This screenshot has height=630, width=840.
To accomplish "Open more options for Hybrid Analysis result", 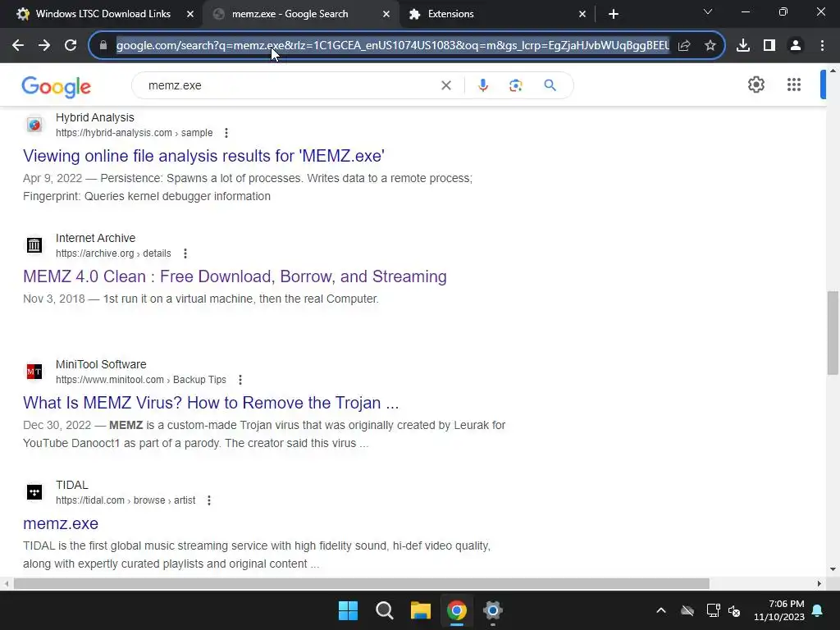I will pyautogui.click(x=226, y=133).
